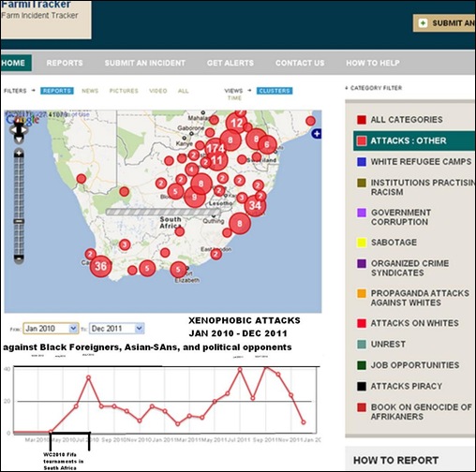The width and height of the screenshot is (476, 472).
Task: Select the White Refugee Camps blue swatch
Action: pos(362,162)
